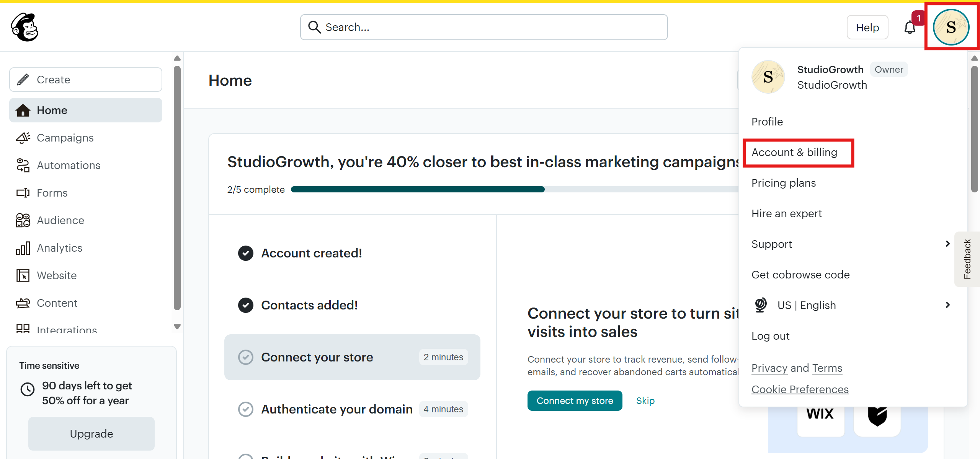The width and height of the screenshot is (980, 459).
Task: Toggle the Connect your store checklist circle
Action: point(246,357)
